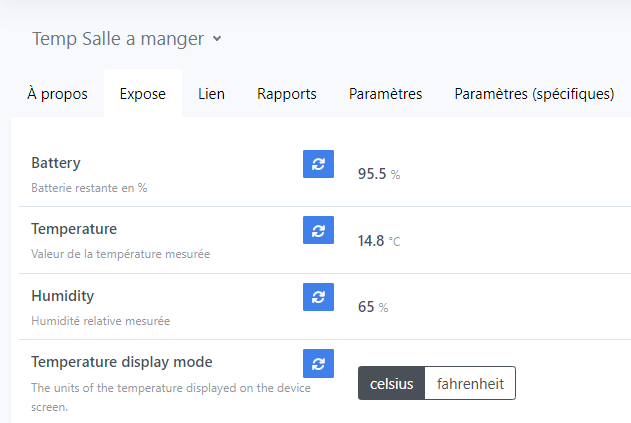The height and width of the screenshot is (423, 631).
Task: Click the Temperature display mode label
Action: pos(122,362)
